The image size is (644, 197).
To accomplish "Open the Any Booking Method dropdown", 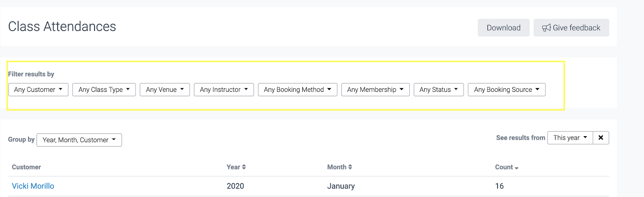I will 297,89.
